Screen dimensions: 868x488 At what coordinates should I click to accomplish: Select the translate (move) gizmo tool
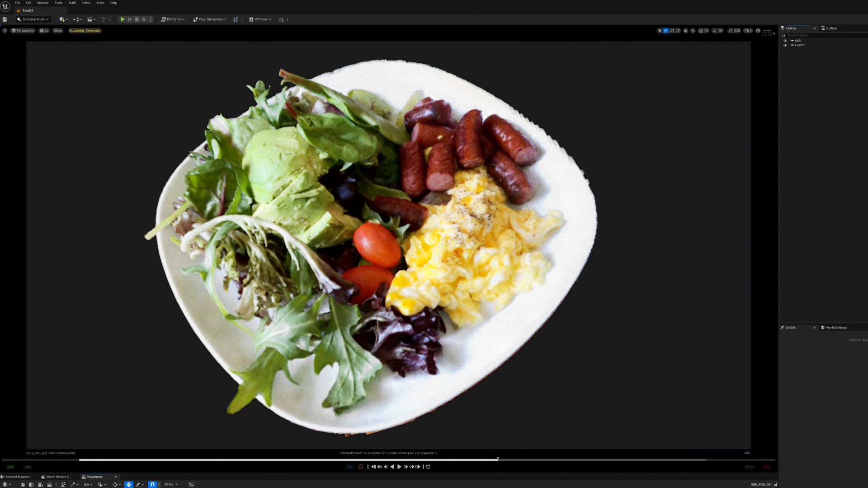[x=666, y=31]
